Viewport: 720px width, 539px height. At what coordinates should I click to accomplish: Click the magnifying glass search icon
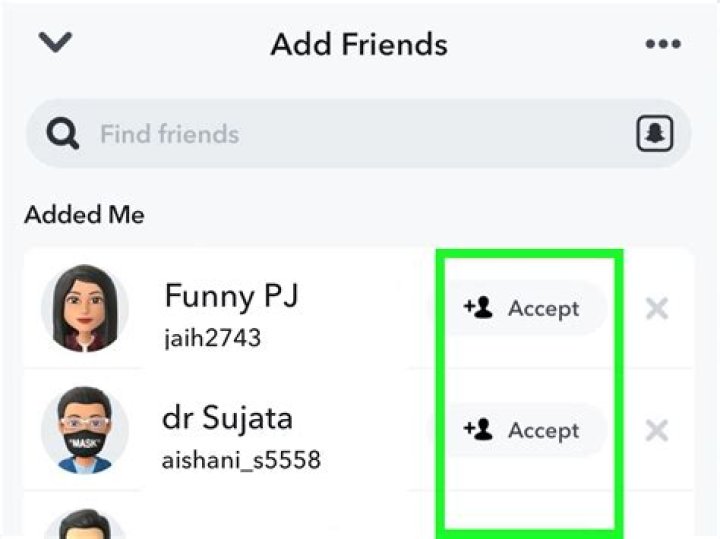[63, 135]
